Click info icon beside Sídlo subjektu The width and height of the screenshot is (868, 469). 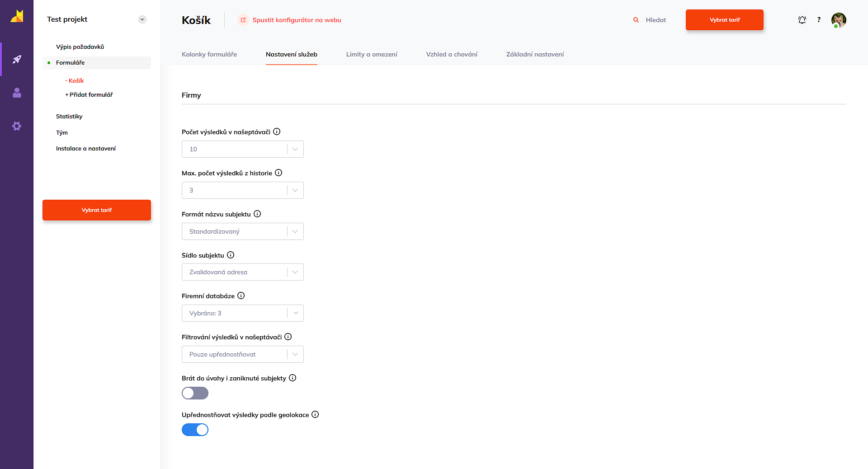(231, 255)
